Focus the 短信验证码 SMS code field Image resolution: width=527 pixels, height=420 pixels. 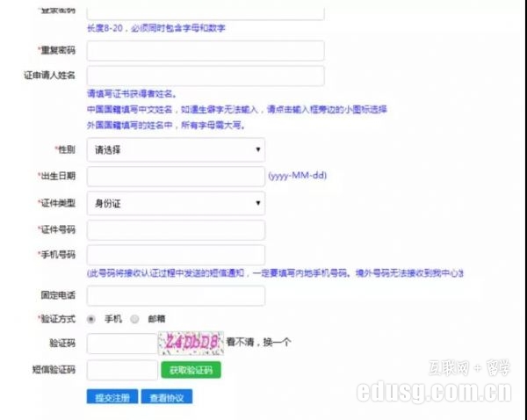tap(121, 370)
